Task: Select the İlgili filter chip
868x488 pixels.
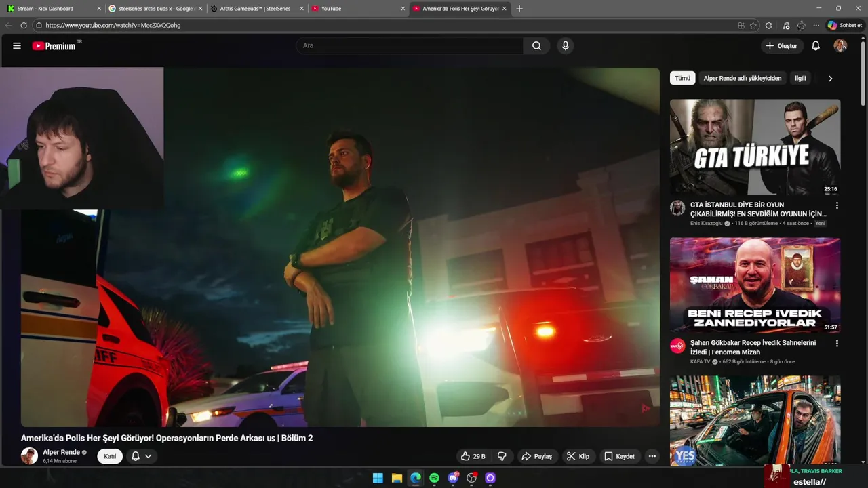Action: click(800, 78)
